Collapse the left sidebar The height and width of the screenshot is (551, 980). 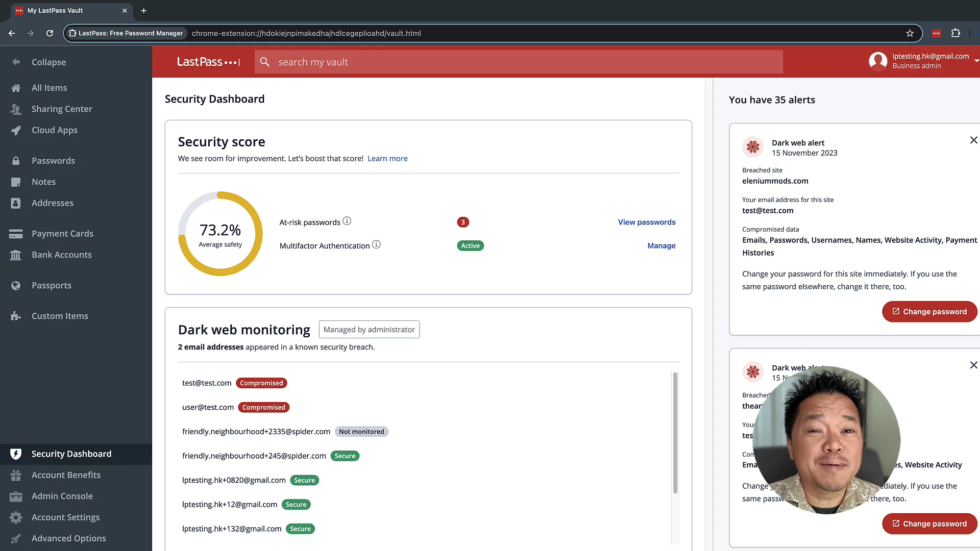(x=48, y=62)
